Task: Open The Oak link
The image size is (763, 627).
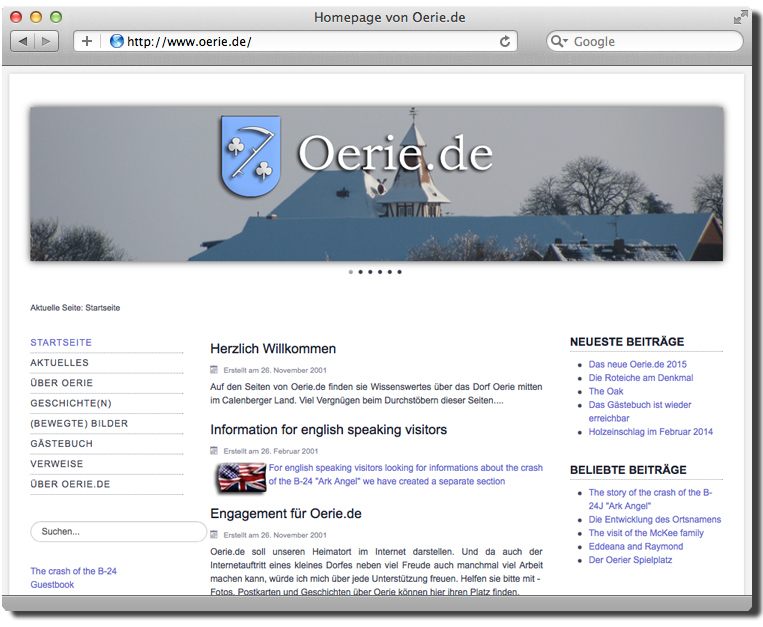Action: coord(606,391)
